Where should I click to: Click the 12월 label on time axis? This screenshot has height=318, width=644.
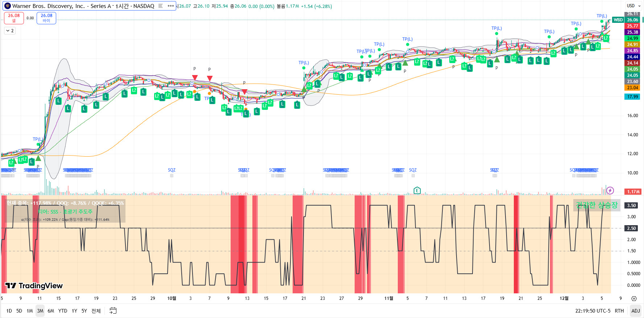pos(564,298)
